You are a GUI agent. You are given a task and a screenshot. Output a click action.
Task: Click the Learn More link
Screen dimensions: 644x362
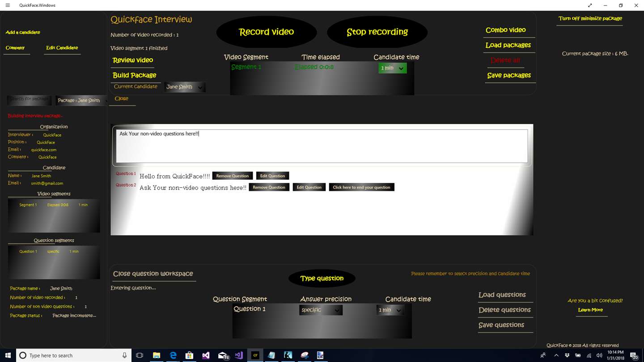[x=590, y=310]
